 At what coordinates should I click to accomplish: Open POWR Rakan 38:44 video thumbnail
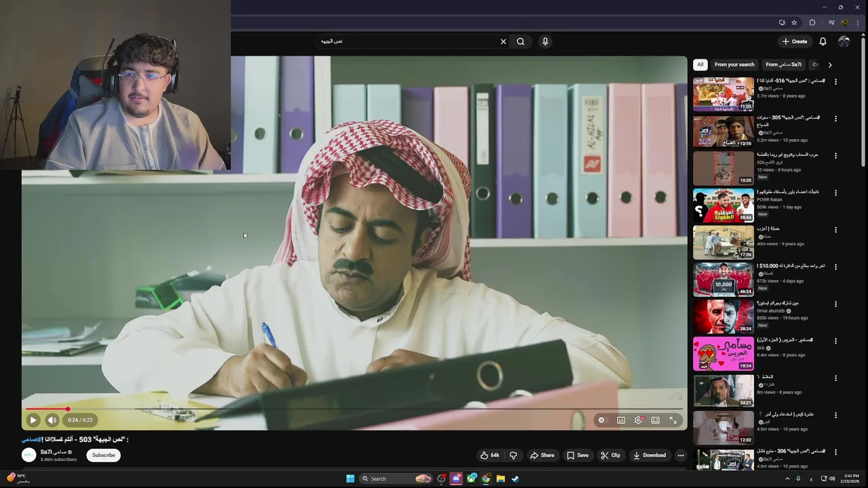[723, 205]
